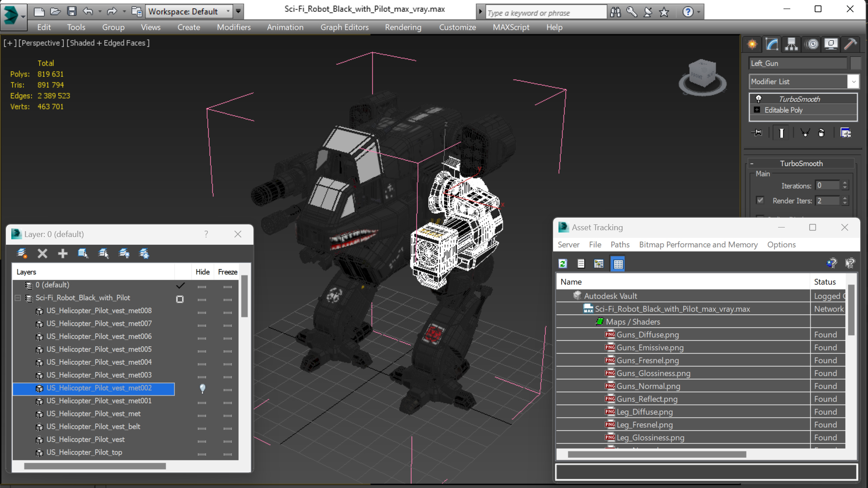Click the Iterations value field
Image resolution: width=868 pixels, height=488 pixels.
(x=827, y=186)
